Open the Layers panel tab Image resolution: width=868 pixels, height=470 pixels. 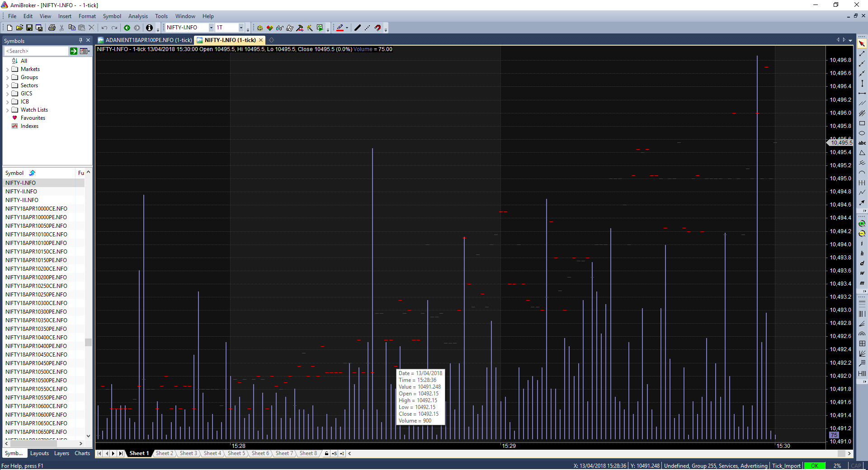point(61,453)
